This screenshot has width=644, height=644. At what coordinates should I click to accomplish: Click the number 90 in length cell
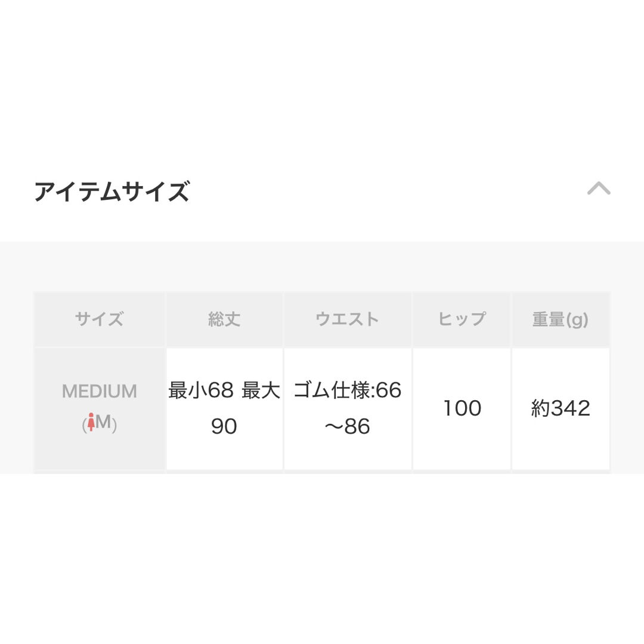224,426
